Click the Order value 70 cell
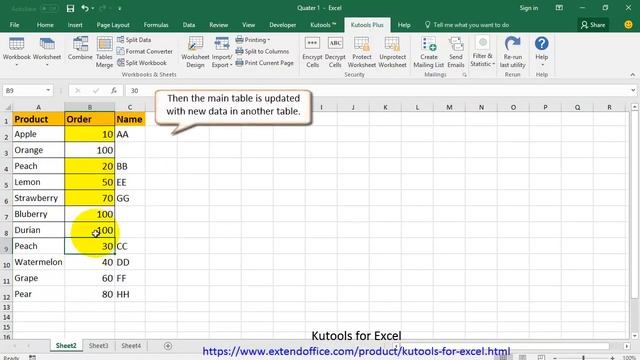The height and width of the screenshot is (360, 640). [x=90, y=198]
